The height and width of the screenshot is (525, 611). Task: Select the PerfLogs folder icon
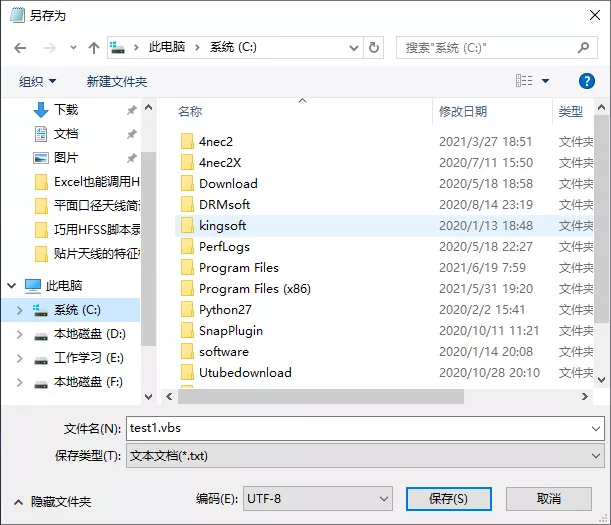[x=187, y=246]
